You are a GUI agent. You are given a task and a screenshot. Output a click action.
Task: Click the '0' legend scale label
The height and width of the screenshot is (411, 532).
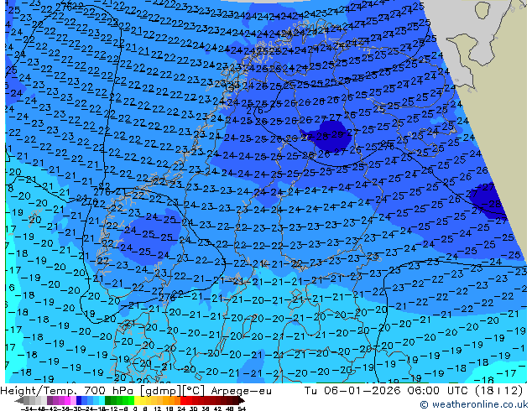pos(135,408)
